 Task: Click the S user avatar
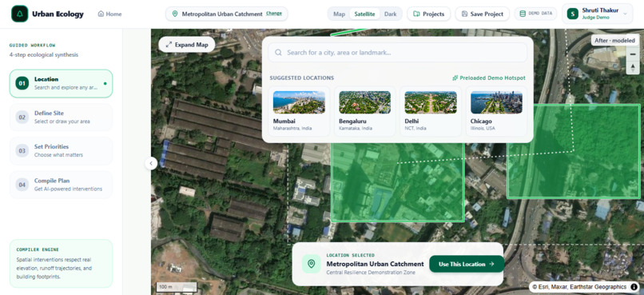coord(573,14)
